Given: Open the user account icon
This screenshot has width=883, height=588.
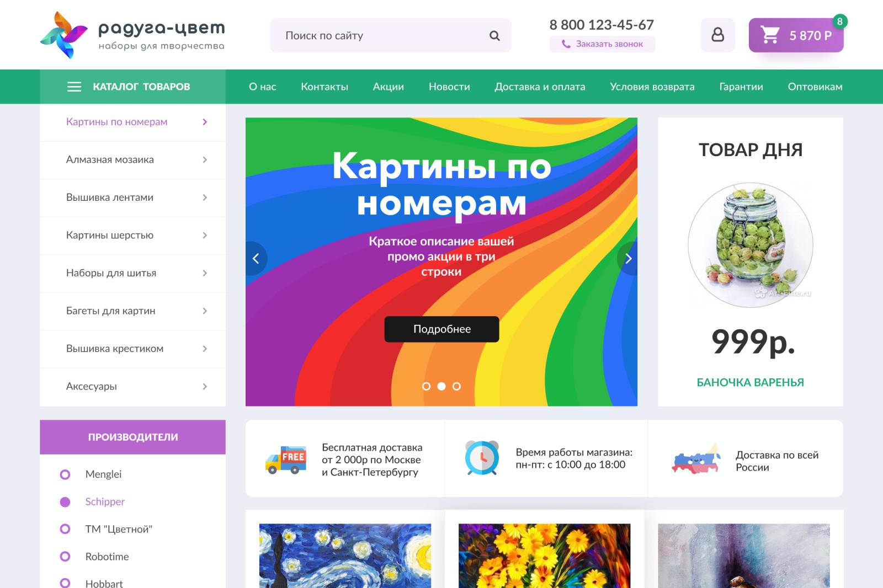Looking at the screenshot, I should (x=717, y=35).
